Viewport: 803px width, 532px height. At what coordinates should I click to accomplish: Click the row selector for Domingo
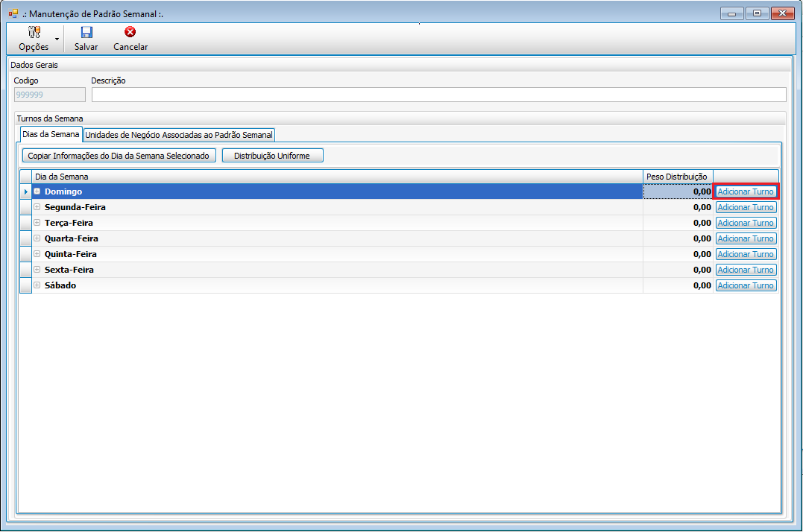[25, 191]
